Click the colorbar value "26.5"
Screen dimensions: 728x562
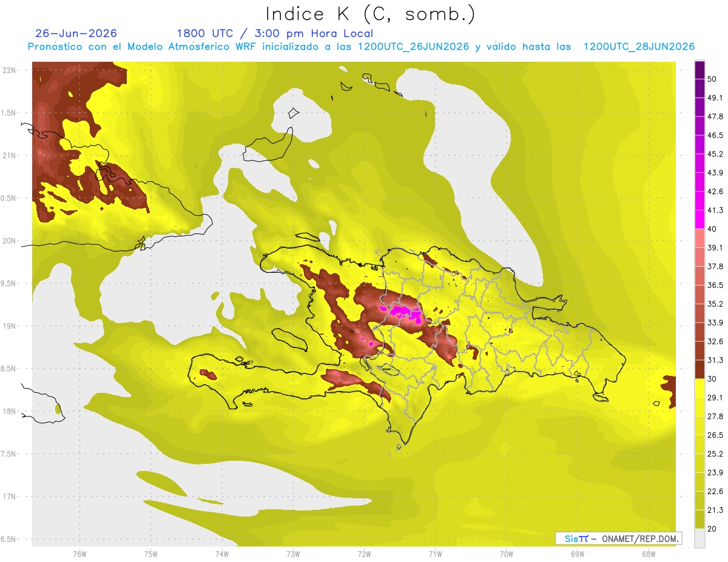coord(715,435)
